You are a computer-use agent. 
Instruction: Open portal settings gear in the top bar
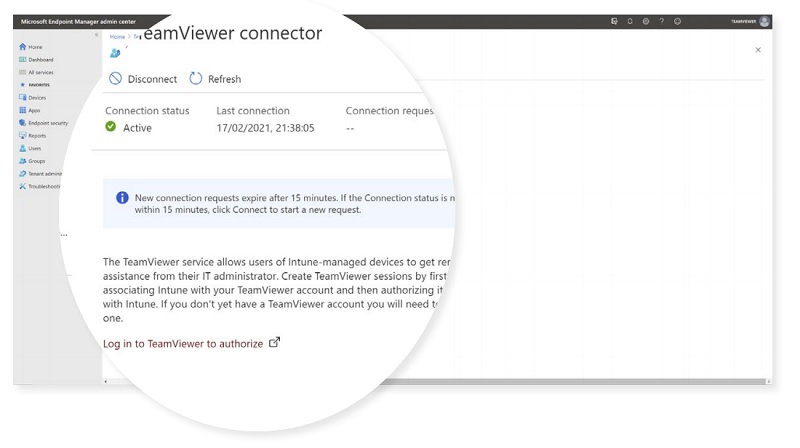point(645,21)
